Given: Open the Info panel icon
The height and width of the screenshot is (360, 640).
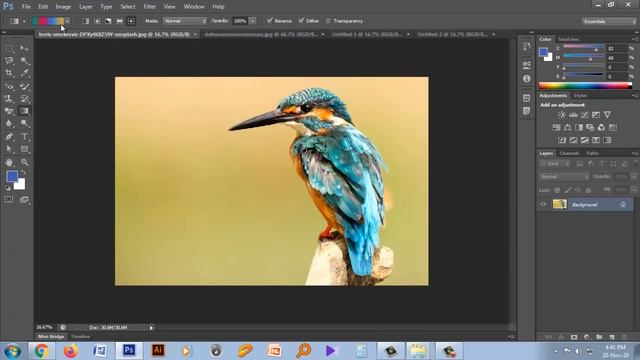Looking at the screenshot, I should pyautogui.click(x=527, y=78).
